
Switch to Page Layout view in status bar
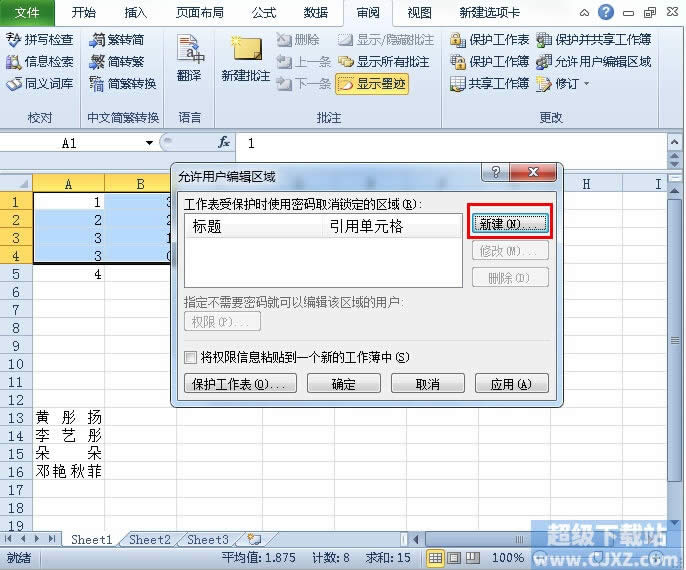(x=454, y=557)
